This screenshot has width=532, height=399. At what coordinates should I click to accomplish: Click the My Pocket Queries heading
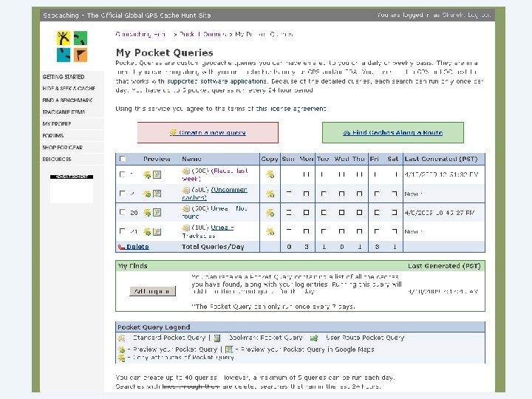(x=165, y=52)
